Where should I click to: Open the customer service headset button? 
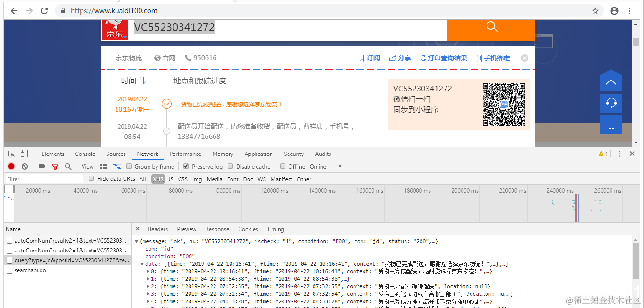(611, 103)
